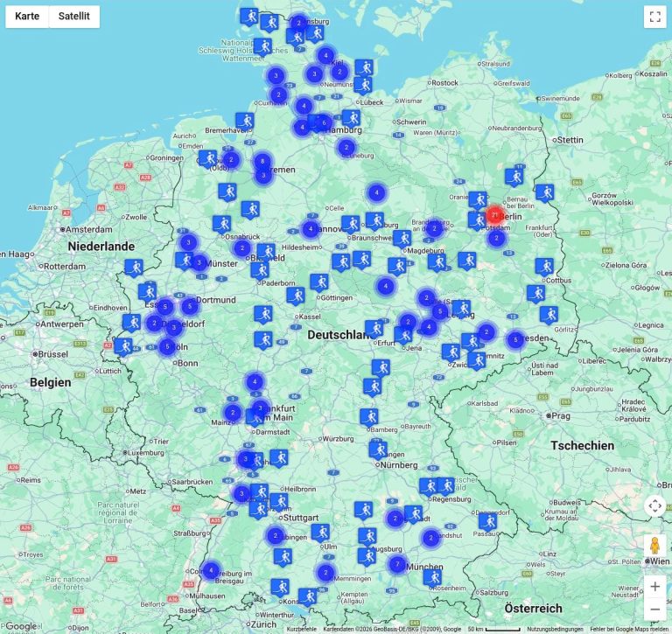Select hockey marker near Rosenheim
The width and height of the screenshot is (672, 634).
coord(432,577)
